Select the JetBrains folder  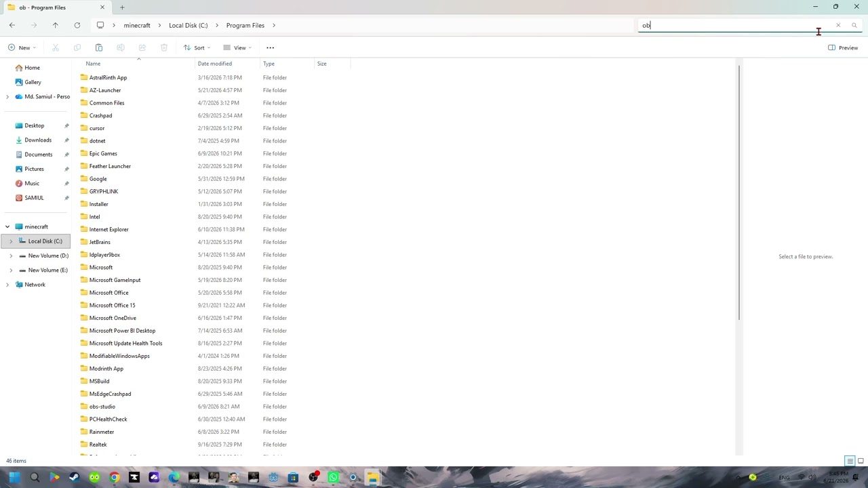[x=100, y=242]
